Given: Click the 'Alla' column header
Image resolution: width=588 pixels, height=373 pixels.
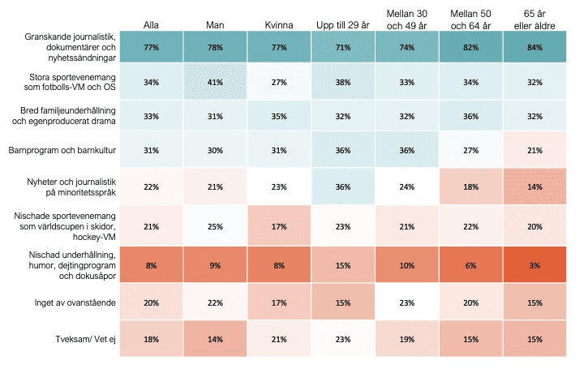Looking at the screenshot, I should point(150,24).
